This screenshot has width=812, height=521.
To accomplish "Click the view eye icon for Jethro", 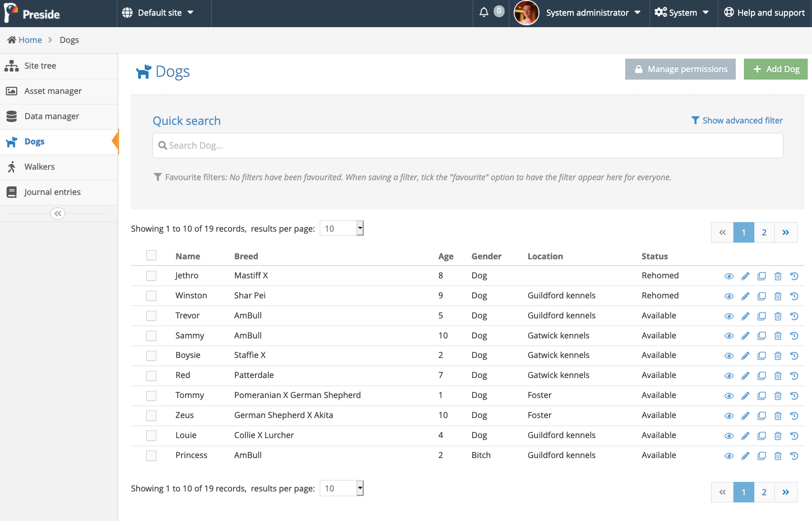I will click(729, 276).
